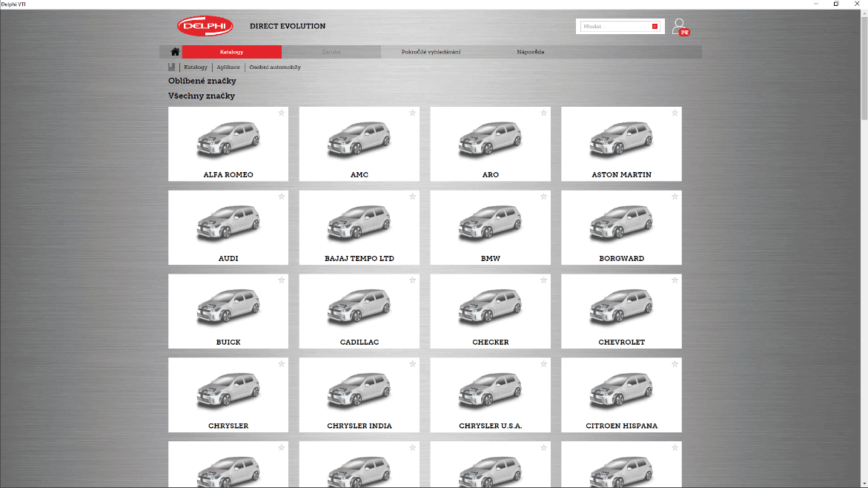Click the Aplikace breadcrumb link
The image size is (868, 488).
click(x=228, y=67)
